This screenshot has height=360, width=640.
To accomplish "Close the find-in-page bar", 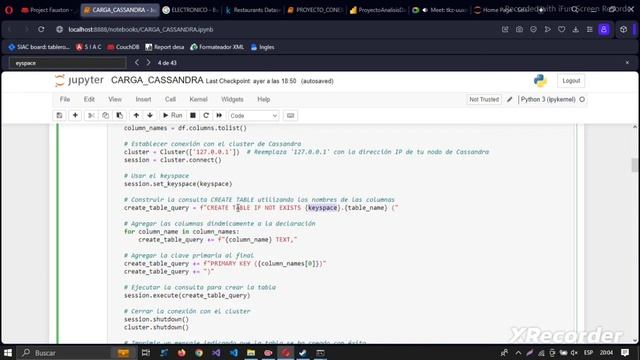I will coord(627,62).
